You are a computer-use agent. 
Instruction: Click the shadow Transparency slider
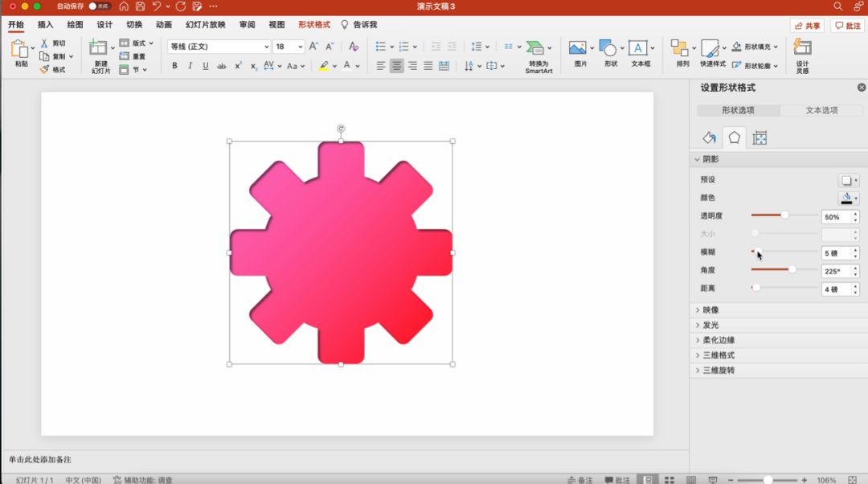784,215
